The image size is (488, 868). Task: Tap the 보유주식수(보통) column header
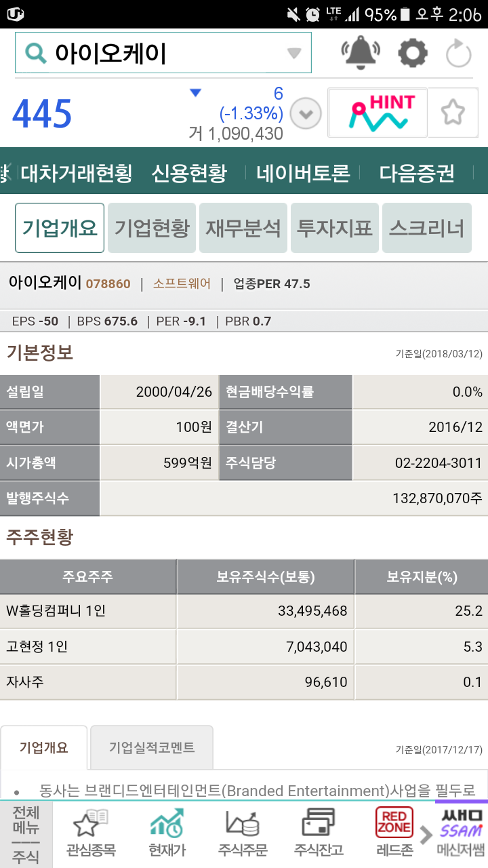coord(265,577)
